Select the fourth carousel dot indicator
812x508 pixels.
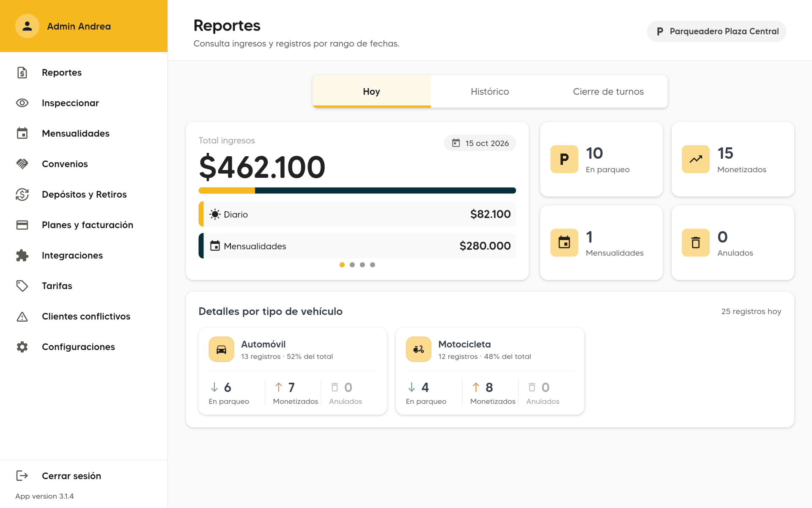click(x=373, y=265)
